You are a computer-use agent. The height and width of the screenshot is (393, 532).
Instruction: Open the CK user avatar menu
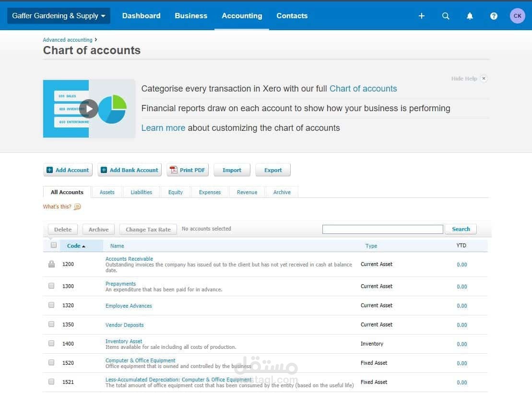coord(518,16)
